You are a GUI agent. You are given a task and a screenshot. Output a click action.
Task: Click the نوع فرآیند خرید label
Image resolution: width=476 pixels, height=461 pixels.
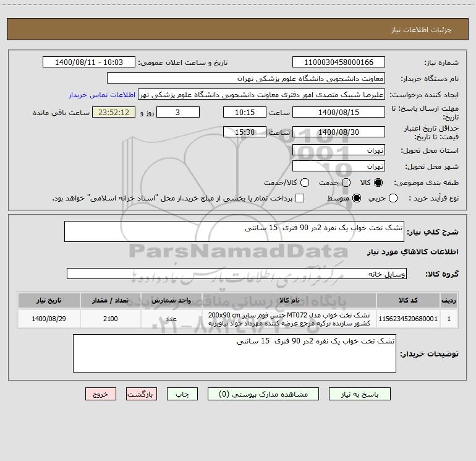point(433,198)
